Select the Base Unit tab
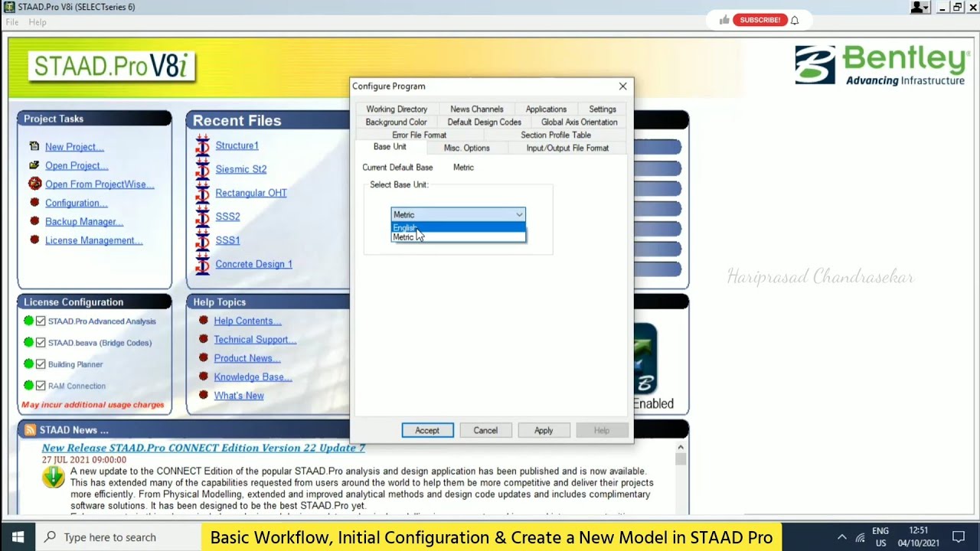The image size is (980, 551). tap(390, 147)
